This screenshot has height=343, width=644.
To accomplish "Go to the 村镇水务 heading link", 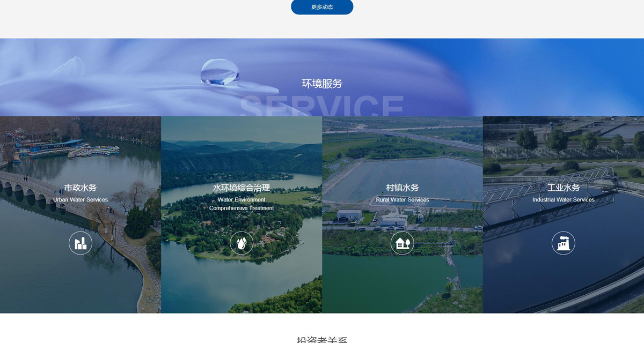I will click(x=402, y=188).
